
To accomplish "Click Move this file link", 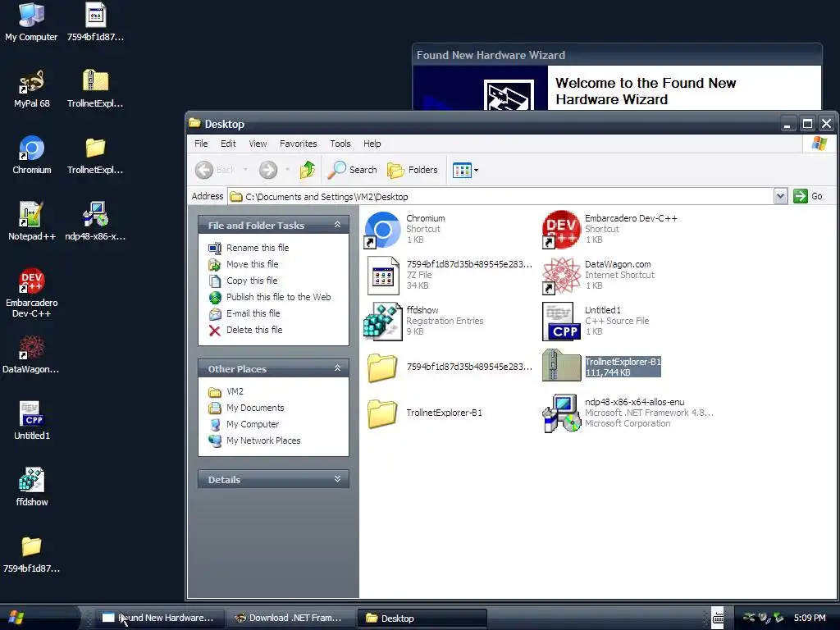I will click(x=253, y=264).
